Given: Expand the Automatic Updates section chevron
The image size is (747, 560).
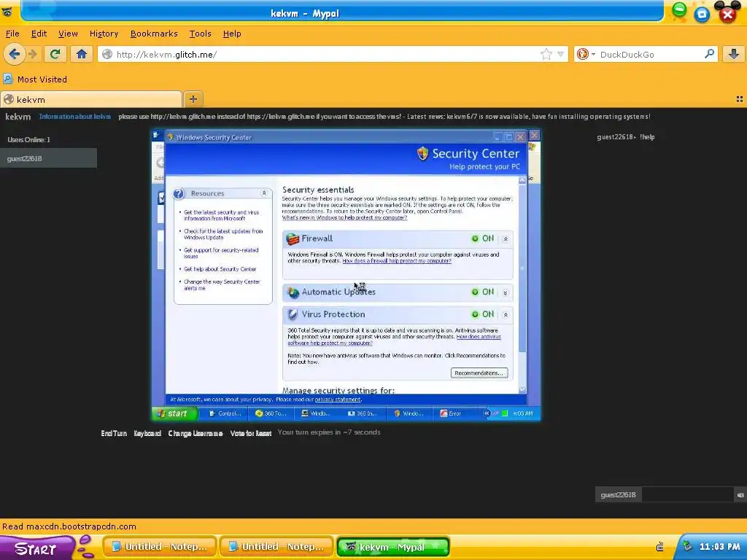Looking at the screenshot, I should coord(506,293).
